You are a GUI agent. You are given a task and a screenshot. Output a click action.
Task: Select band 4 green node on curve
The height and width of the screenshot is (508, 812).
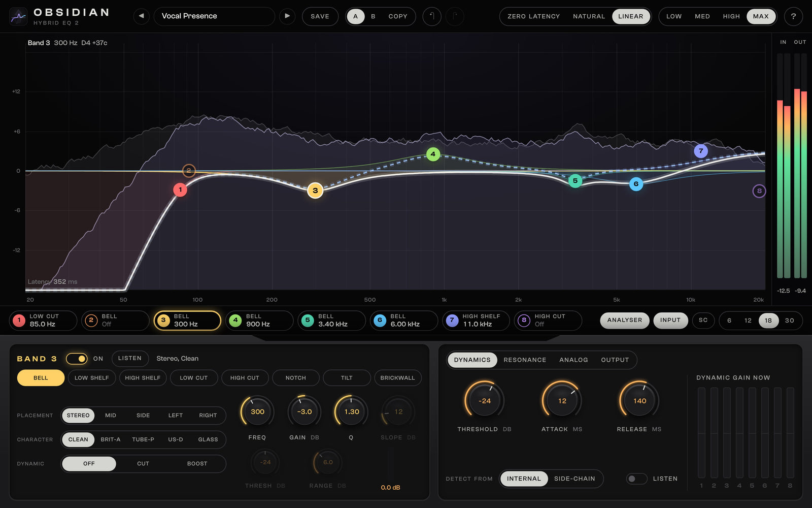click(x=433, y=154)
